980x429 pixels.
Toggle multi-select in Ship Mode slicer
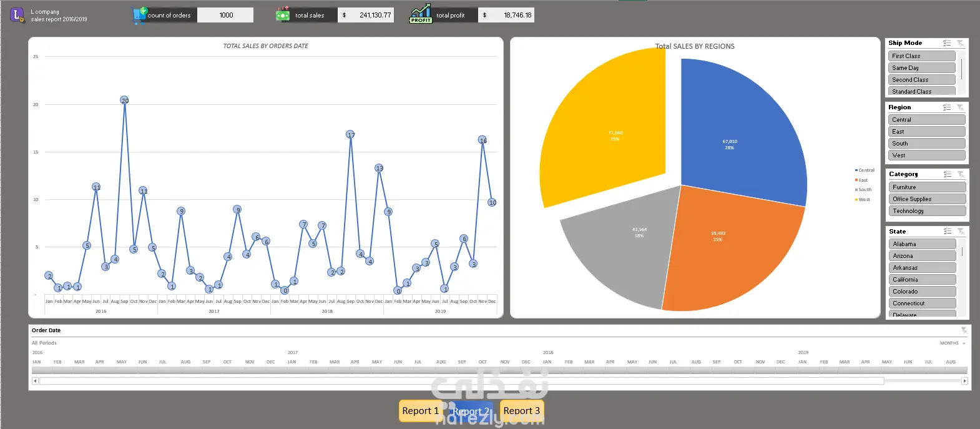coord(947,43)
